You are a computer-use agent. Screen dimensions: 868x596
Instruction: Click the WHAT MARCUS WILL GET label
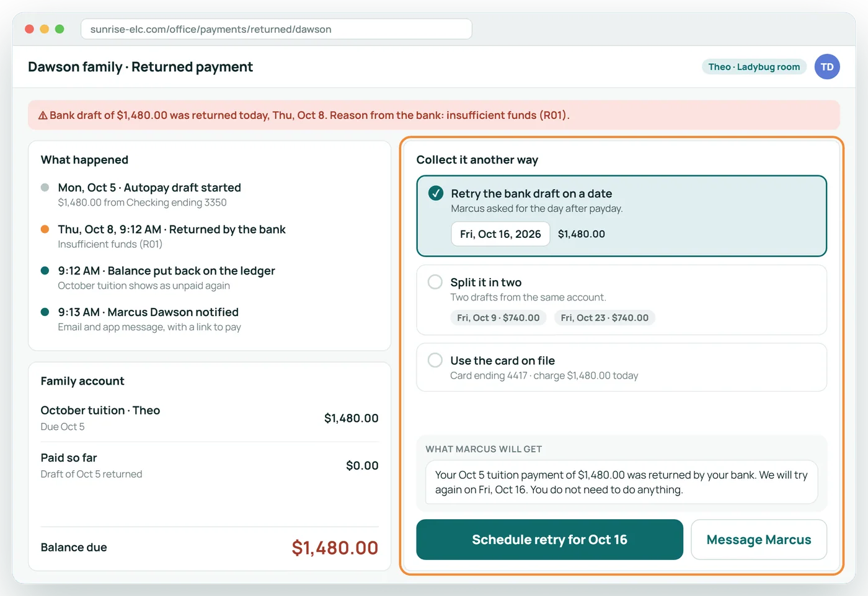coord(484,449)
